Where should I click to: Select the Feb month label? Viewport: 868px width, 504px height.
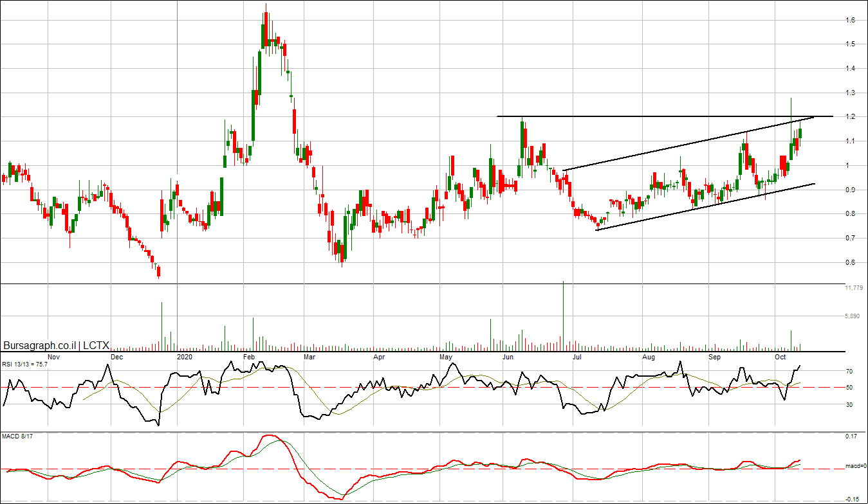(x=249, y=356)
